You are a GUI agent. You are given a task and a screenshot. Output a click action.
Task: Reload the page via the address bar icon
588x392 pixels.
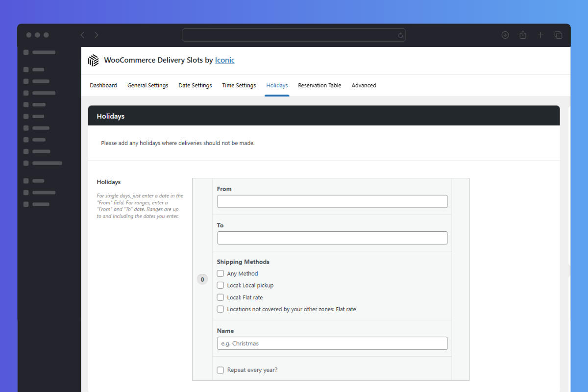(x=400, y=35)
